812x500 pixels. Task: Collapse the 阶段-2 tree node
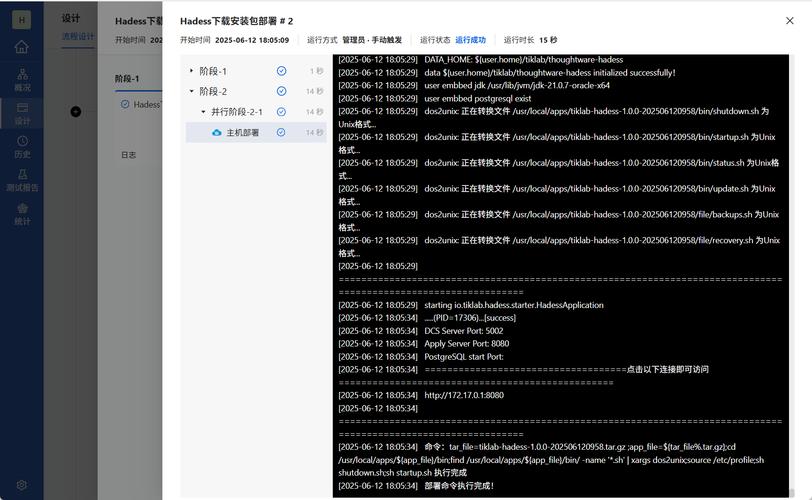(192, 91)
